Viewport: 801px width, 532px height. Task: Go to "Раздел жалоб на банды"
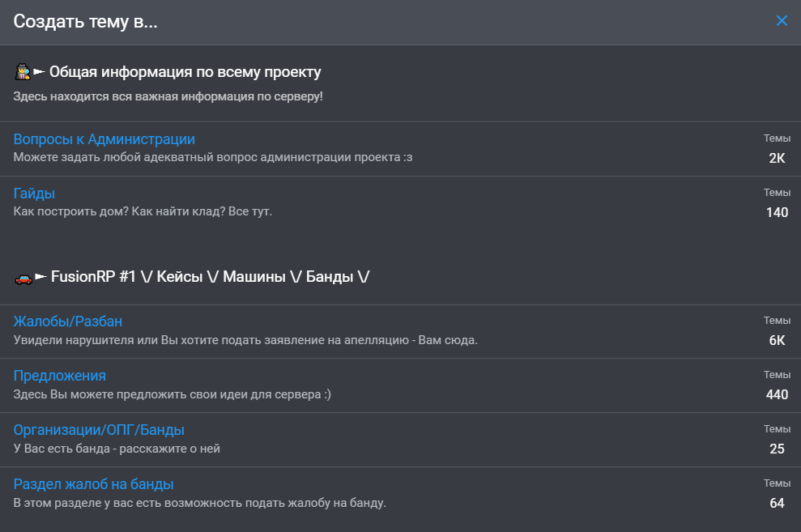pyautogui.click(x=94, y=484)
